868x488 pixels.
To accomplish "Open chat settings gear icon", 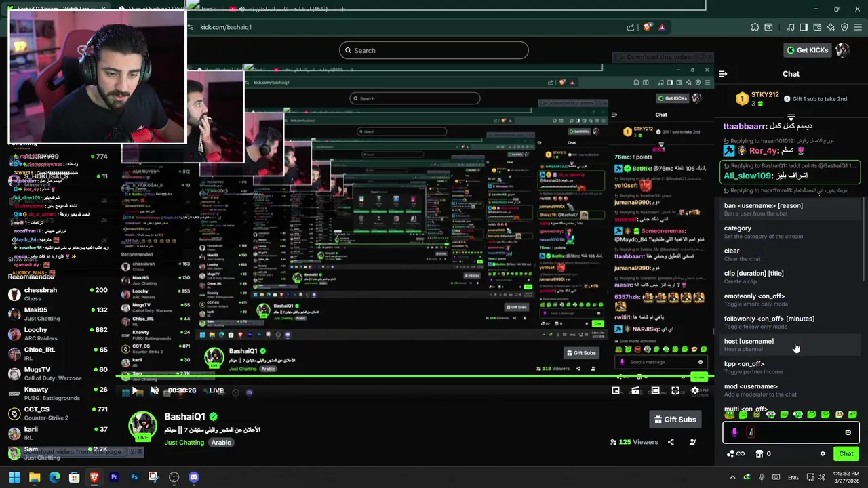I will pos(823,454).
